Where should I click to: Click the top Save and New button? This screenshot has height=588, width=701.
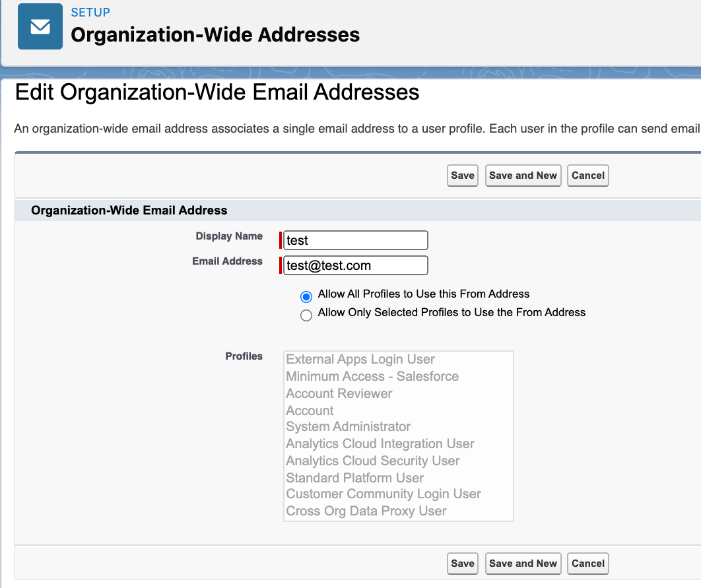523,176
